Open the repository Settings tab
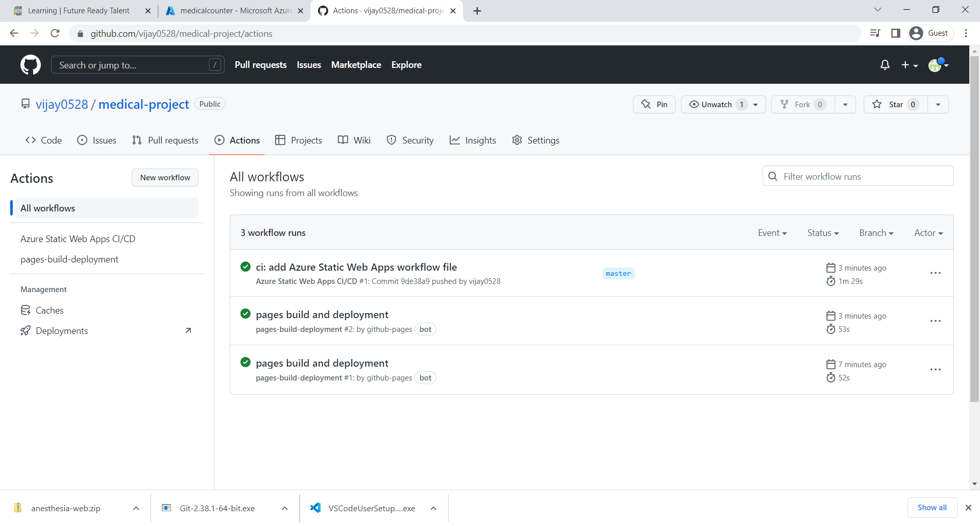This screenshot has width=980, height=526. (535, 140)
